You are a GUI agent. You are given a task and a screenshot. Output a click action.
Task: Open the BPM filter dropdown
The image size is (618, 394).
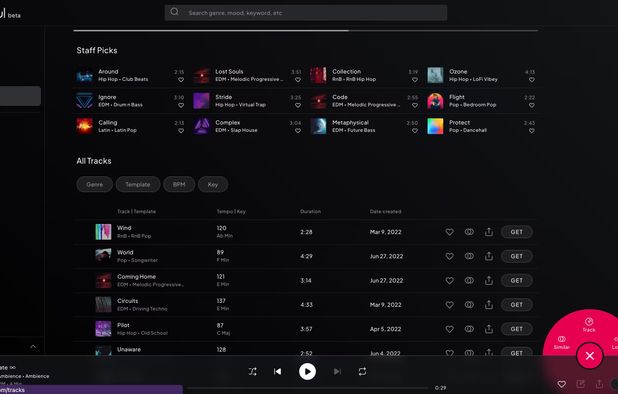pos(179,184)
